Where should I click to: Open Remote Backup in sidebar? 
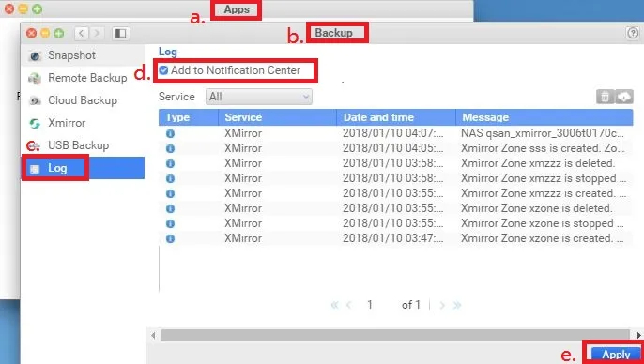click(83, 78)
